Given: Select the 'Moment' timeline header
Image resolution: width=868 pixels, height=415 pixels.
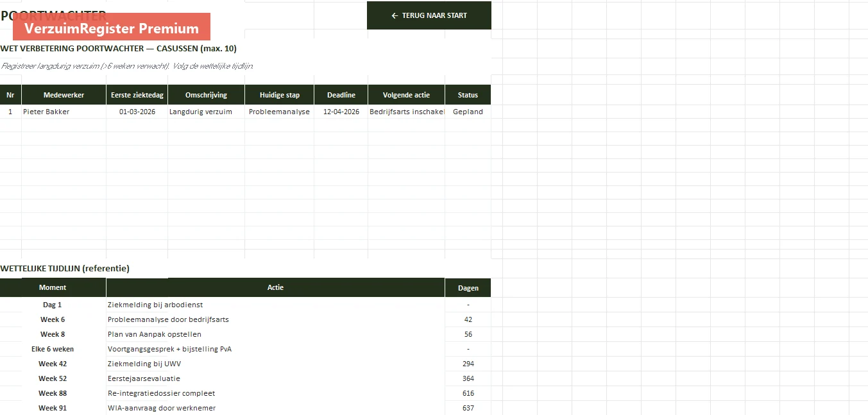Looking at the screenshot, I should [53, 287].
